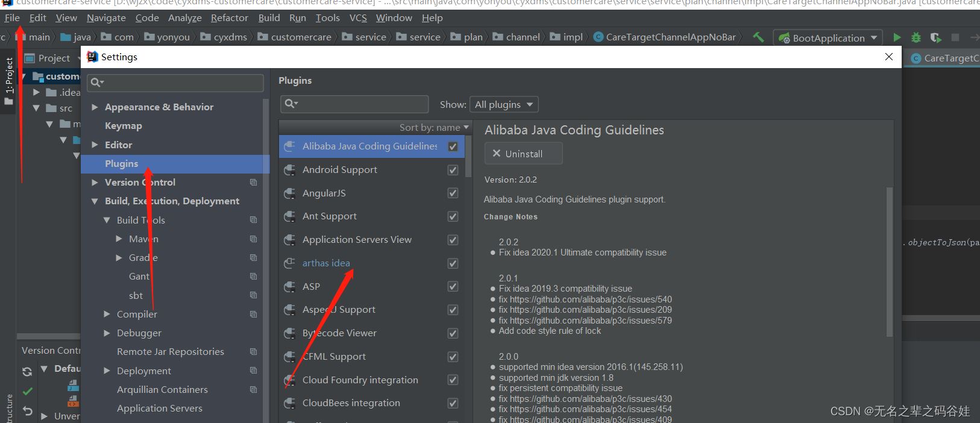Start debugging with the bug icon
980x423 pixels.
coord(916,37)
